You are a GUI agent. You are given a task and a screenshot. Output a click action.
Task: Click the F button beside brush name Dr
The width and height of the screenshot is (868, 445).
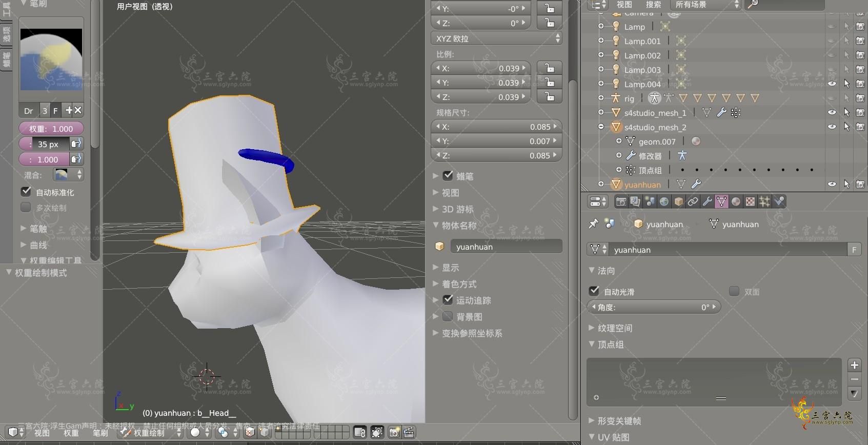coord(55,110)
